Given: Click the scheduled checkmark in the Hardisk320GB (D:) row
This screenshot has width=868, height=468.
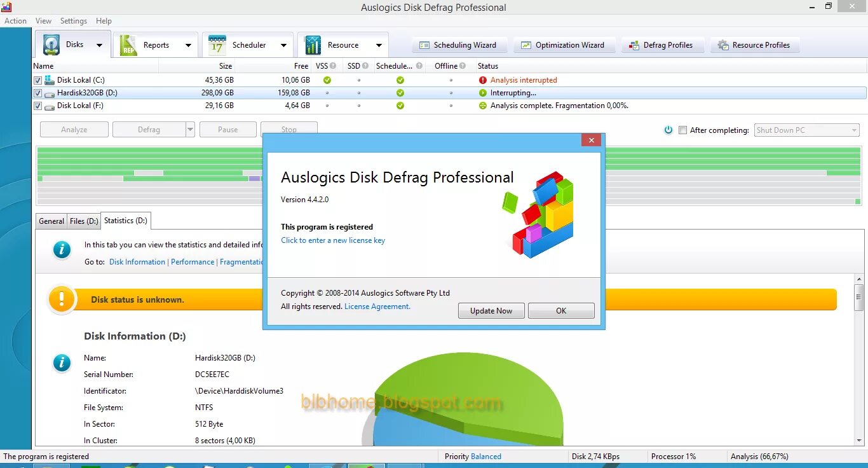Looking at the screenshot, I should click(x=400, y=93).
